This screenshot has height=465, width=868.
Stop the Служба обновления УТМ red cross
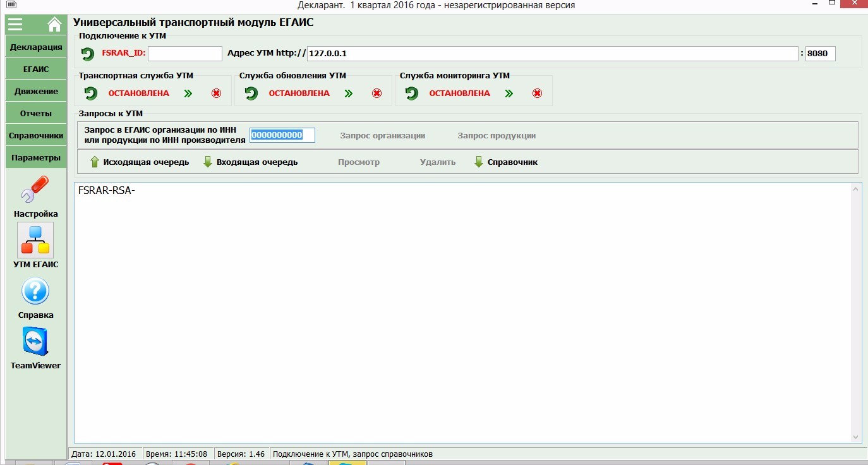coord(377,94)
